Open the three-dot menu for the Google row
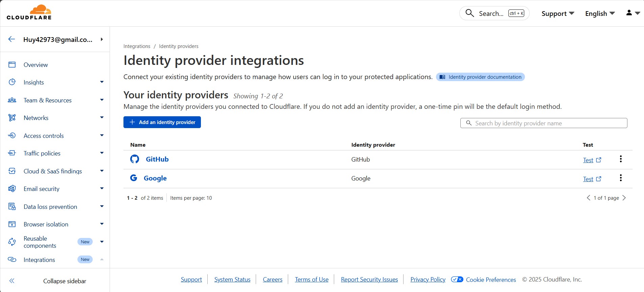This screenshot has width=644, height=292. click(621, 178)
